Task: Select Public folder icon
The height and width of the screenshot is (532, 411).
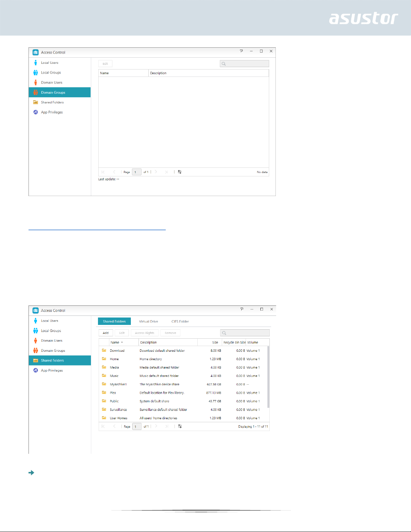Action: pyautogui.click(x=104, y=401)
